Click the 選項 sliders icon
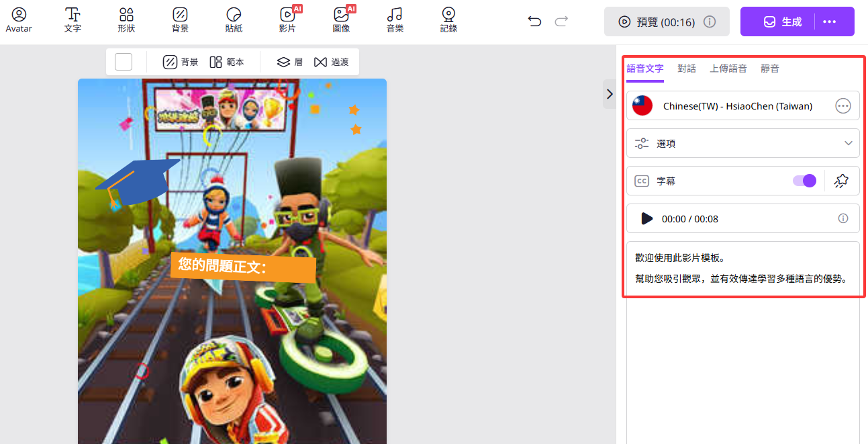Viewport: 868px width, 444px height. (x=642, y=143)
